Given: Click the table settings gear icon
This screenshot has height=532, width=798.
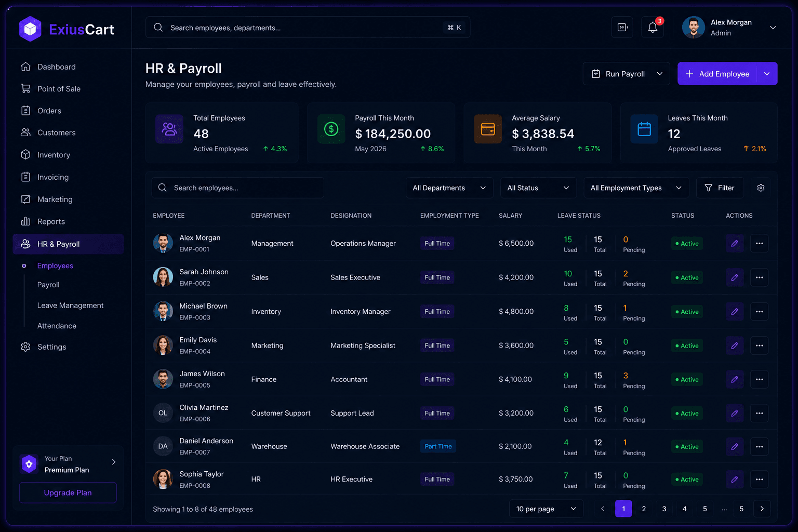Looking at the screenshot, I should pyautogui.click(x=761, y=188).
